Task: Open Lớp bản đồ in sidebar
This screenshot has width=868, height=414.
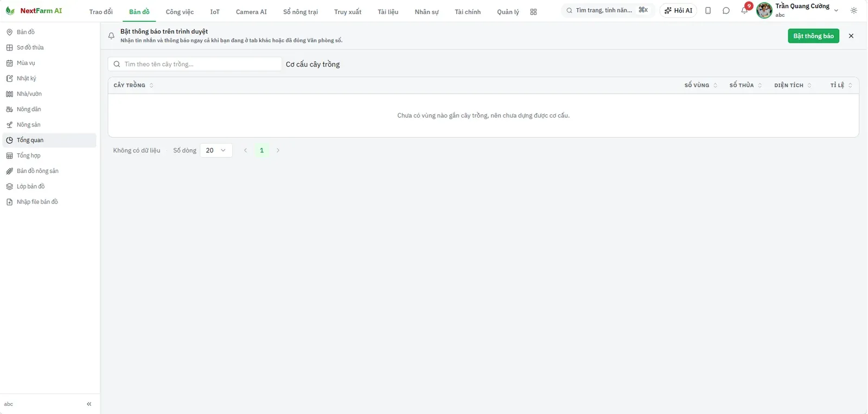Action: tap(49, 186)
